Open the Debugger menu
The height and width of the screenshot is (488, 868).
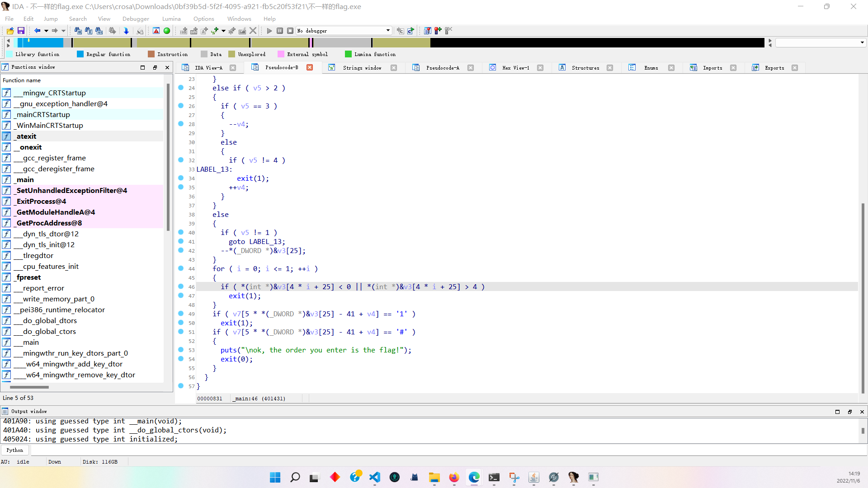pyautogui.click(x=136, y=19)
